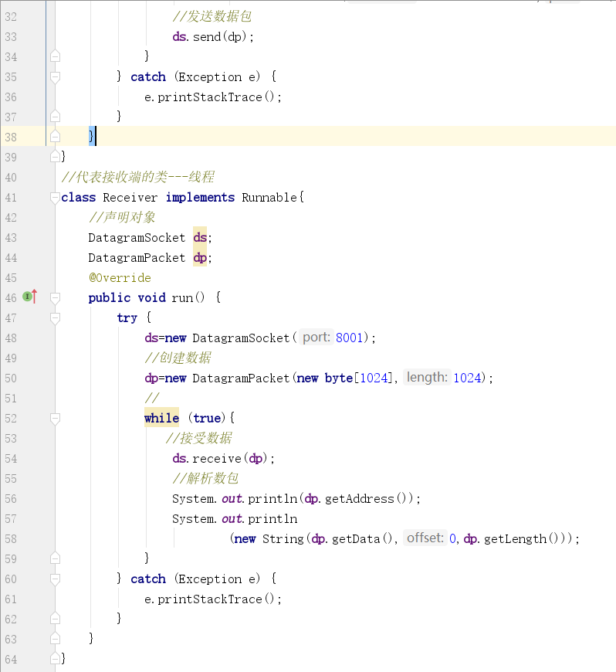Click 'DatagramPacket' type on line 44
The width and height of the screenshot is (616, 672).
(x=137, y=257)
